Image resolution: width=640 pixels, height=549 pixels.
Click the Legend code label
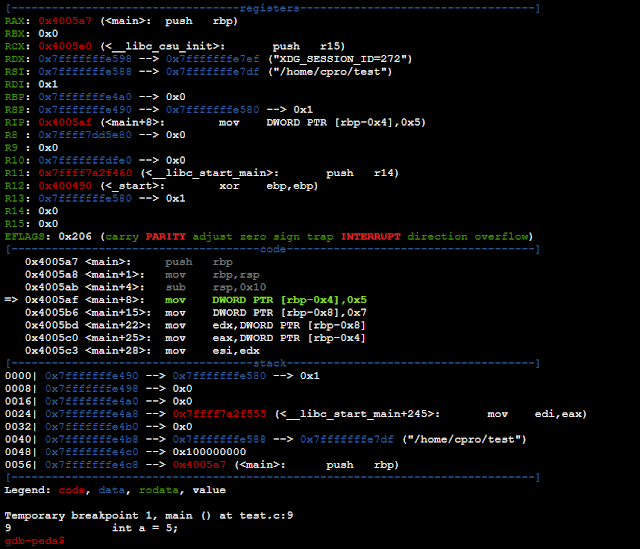tap(72, 490)
